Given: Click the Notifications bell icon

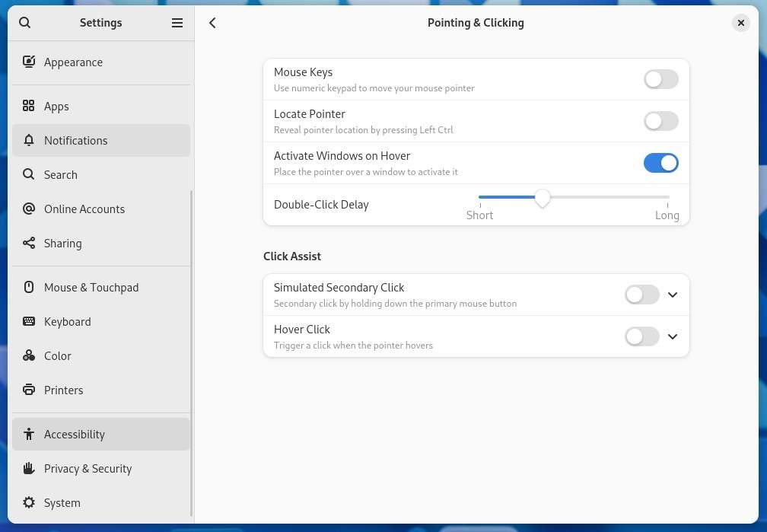Looking at the screenshot, I should click(x=29, y=141).
